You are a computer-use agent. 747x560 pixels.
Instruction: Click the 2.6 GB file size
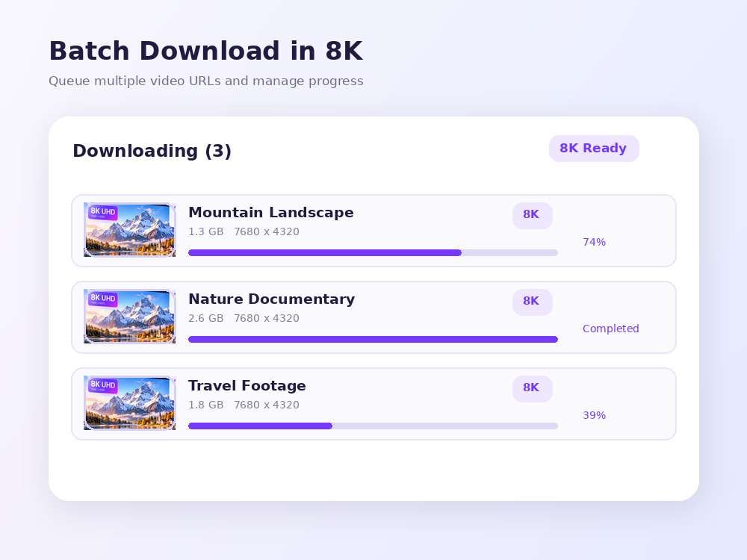pos(206,319)
